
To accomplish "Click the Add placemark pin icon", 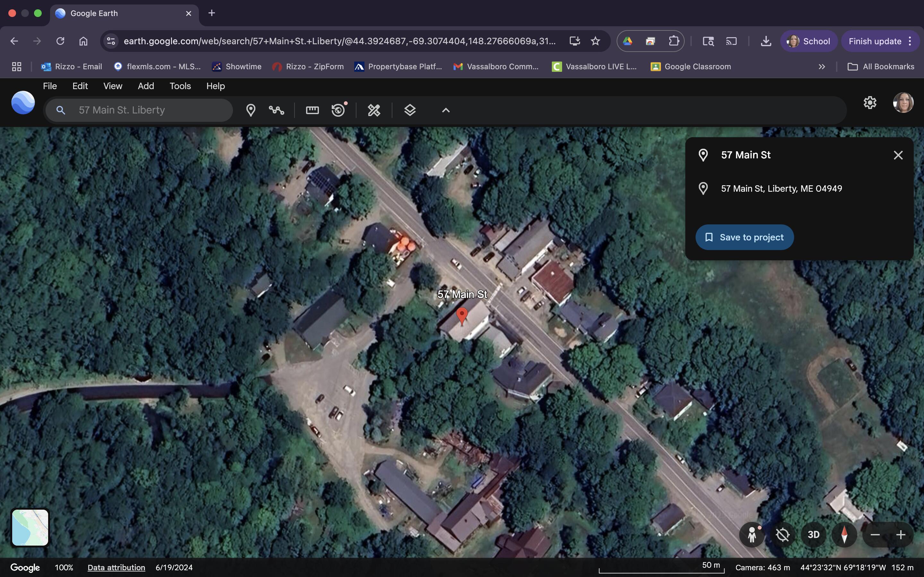I will pos(251,110).
